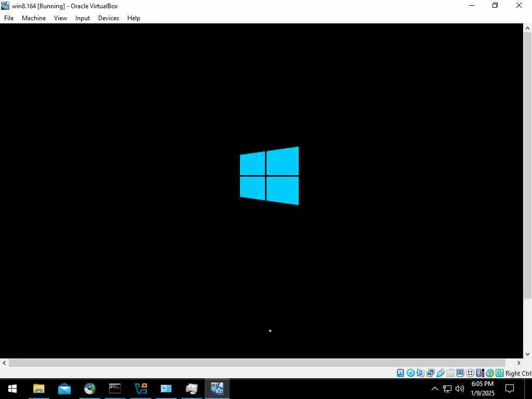Open the monitor chart app on the taskbar

tap(191, 389)
